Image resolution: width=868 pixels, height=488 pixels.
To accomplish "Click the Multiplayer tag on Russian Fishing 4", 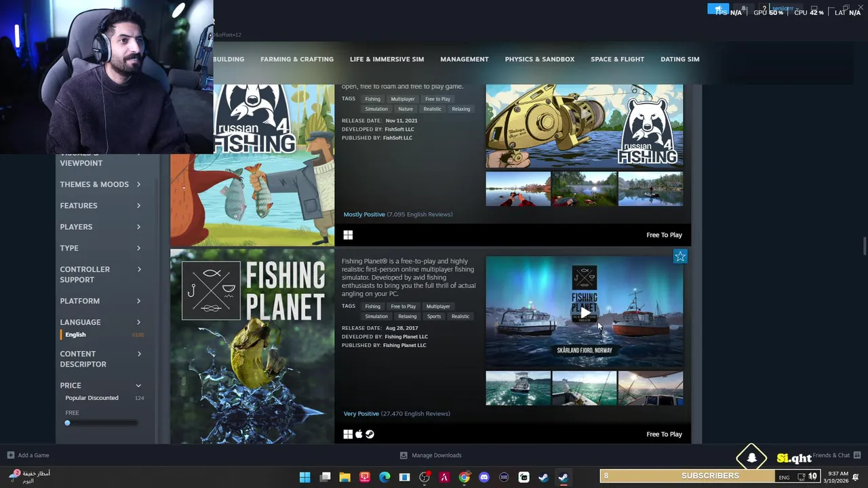I will (402, 99).
